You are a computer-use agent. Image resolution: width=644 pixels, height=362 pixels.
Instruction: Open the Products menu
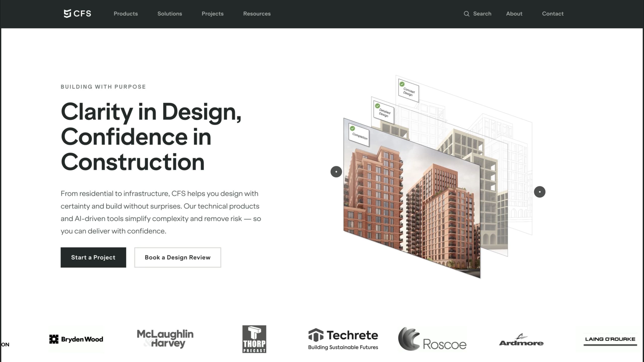point(126,14)
